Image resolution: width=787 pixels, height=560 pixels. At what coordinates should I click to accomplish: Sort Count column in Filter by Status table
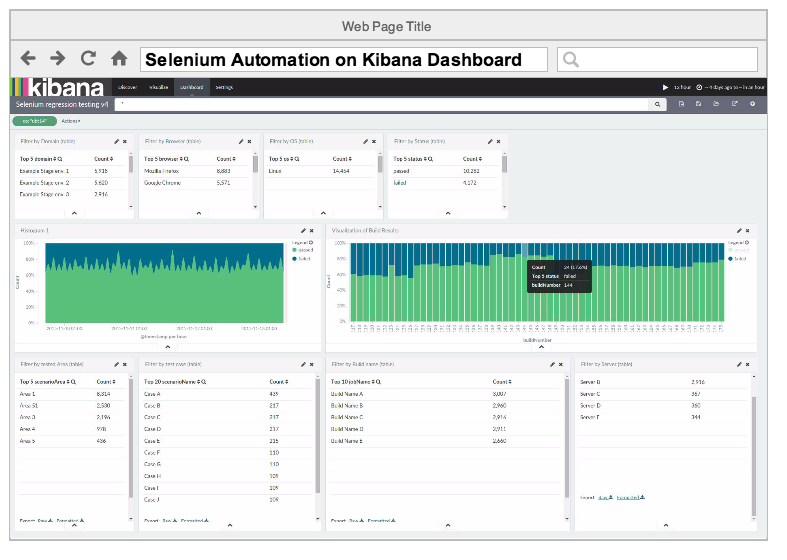point(472,159)
